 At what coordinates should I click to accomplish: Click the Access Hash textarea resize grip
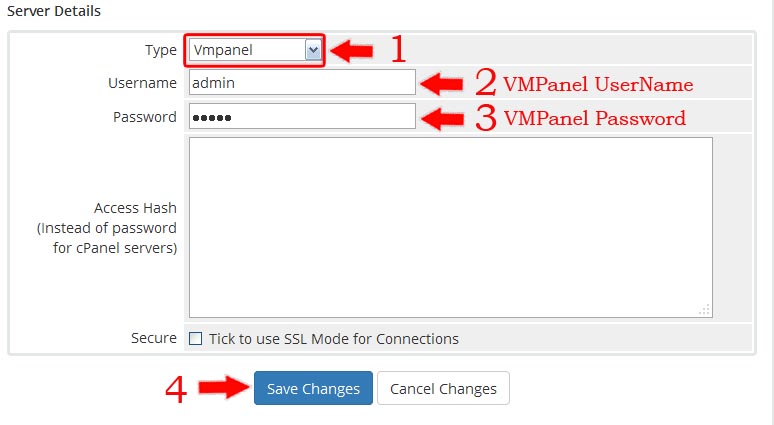(x=705, y=310)
